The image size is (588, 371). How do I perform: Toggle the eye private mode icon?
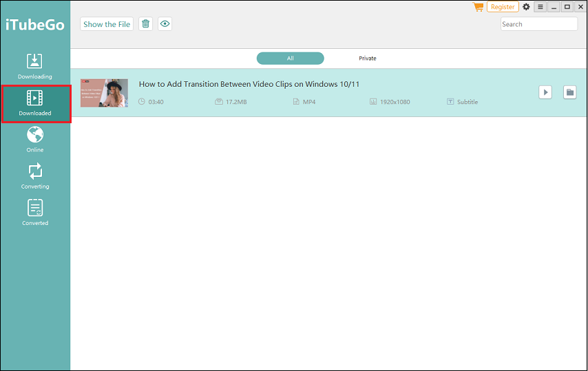point(165,24)
